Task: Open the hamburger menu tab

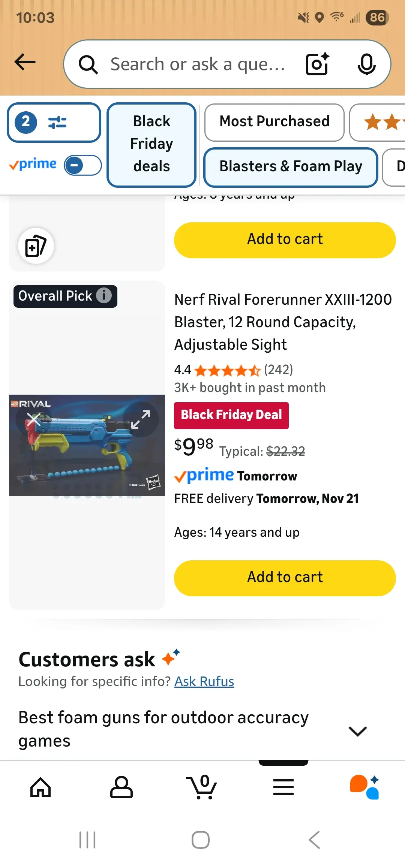Action: (x=283, y=786)
